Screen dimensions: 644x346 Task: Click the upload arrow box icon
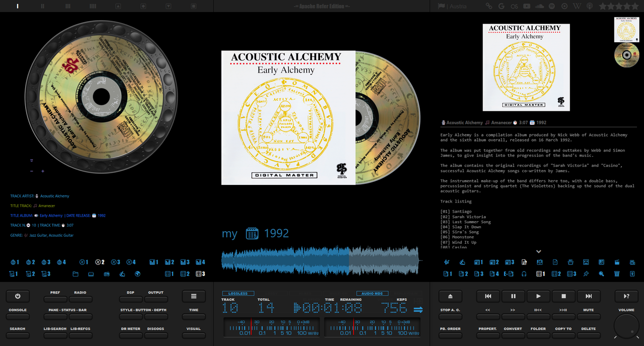(632, 274)
